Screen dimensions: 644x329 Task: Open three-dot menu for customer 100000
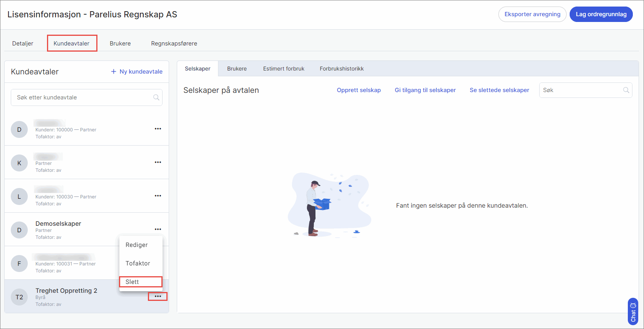pyautogui.click(x=158, y=129)
